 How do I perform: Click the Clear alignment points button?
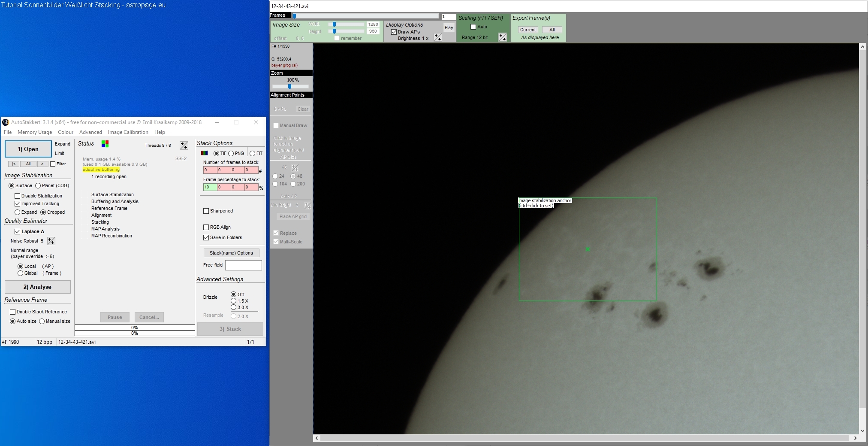[303, 109]
